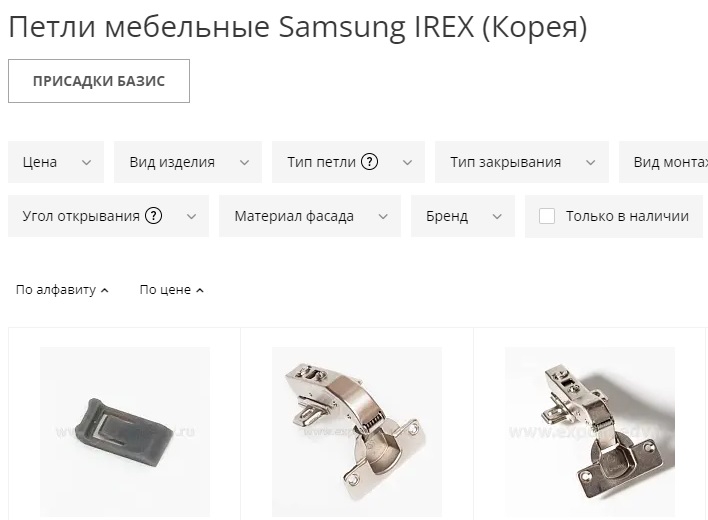The height and width of the screenshot is (520, 708).
Task: Click the ПРИСАДКИ БАЗИС button
Action: pyautogui.click(x=99, y=81)
